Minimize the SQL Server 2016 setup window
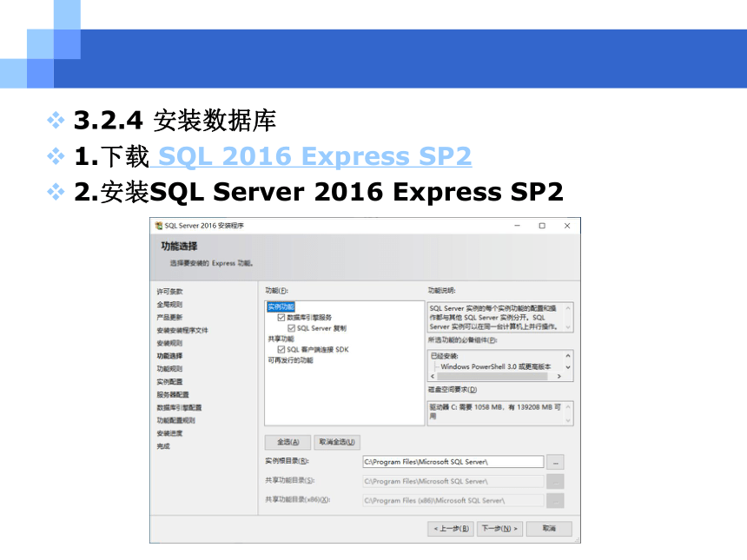Screen dimensions: 747x560 (518, 226)
